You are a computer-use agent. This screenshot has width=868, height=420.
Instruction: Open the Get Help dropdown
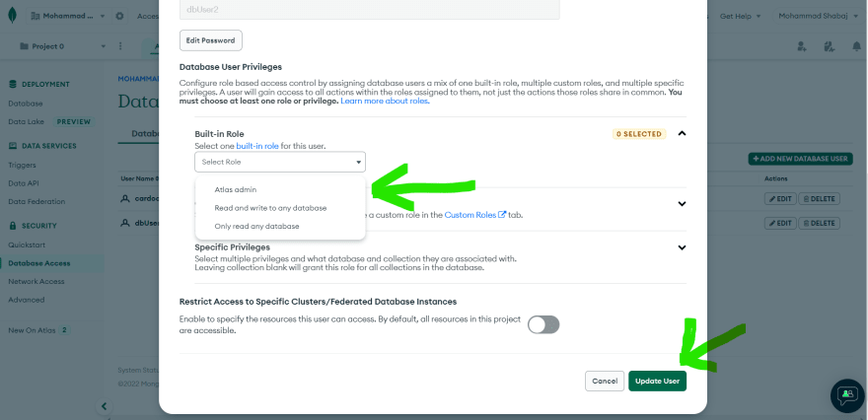(740, 16)
